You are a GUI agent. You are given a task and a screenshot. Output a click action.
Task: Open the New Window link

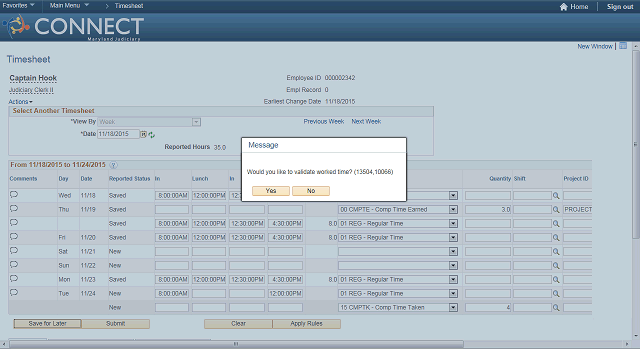(595, 47)
